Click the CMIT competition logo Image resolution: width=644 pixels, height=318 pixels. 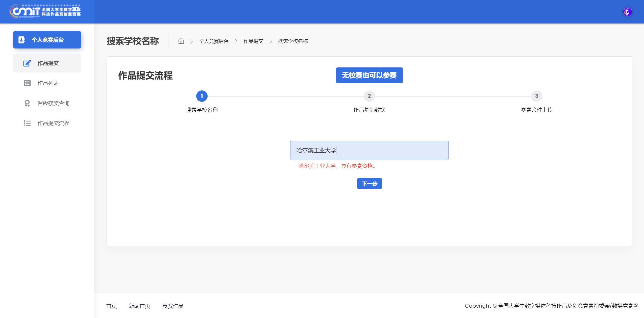tap(45, 11)
